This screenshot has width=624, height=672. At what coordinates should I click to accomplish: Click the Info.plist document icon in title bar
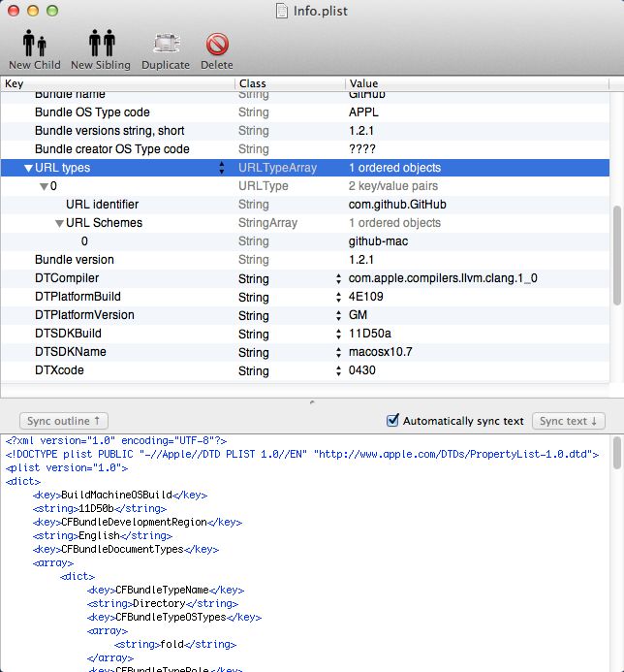pos(281,11)
